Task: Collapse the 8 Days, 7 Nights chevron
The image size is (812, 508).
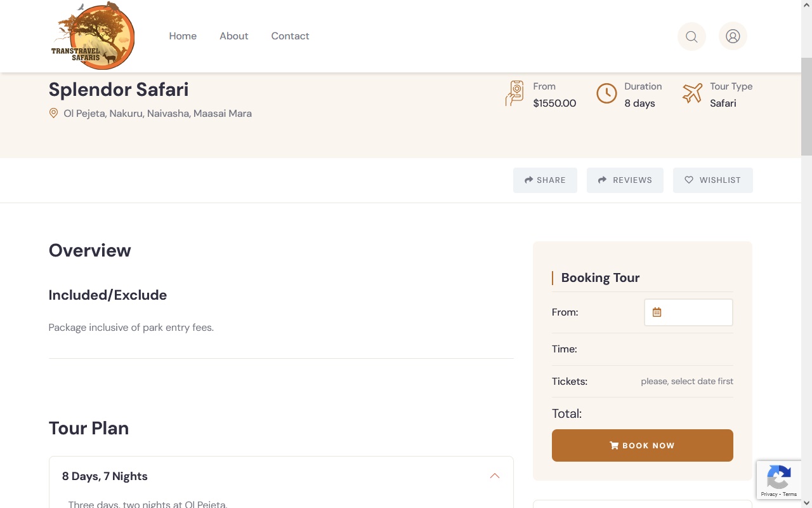Action: pyautogui.click(x=495, y=476)
